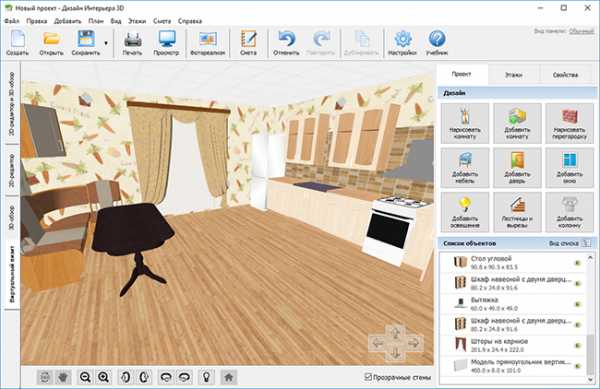Select Добавить мебель in Design panel

click(x=465, y=168)
